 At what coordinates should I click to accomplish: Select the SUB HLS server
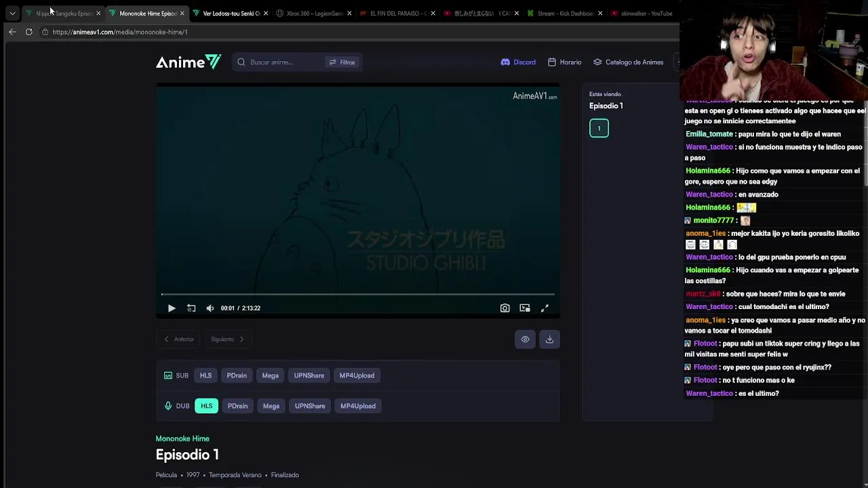click(x=205, y=375)
